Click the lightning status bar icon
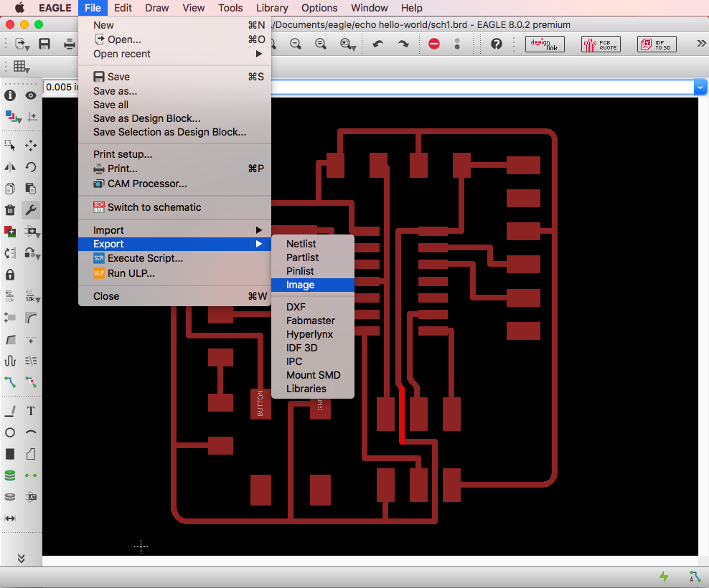This screenshot has width=709, height=588. tap(664, 577)
